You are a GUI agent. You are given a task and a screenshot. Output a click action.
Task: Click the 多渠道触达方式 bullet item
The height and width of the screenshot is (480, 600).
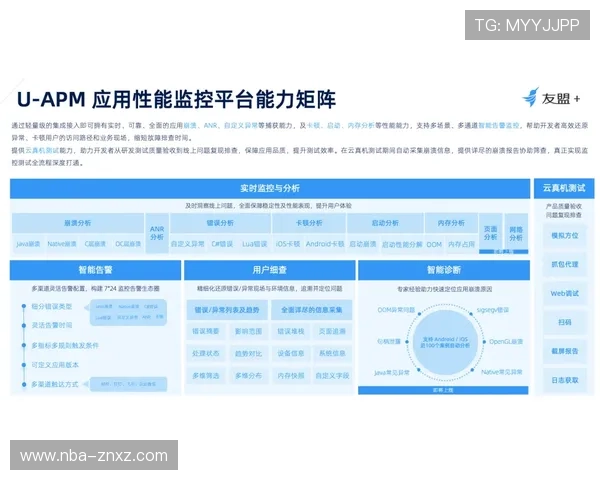click(55, 384)
